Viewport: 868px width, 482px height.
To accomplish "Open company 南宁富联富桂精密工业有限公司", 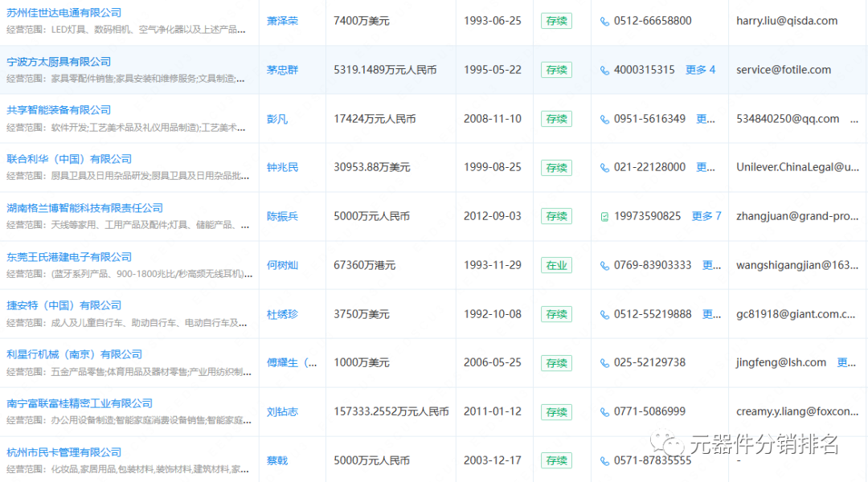I will 79,403.
